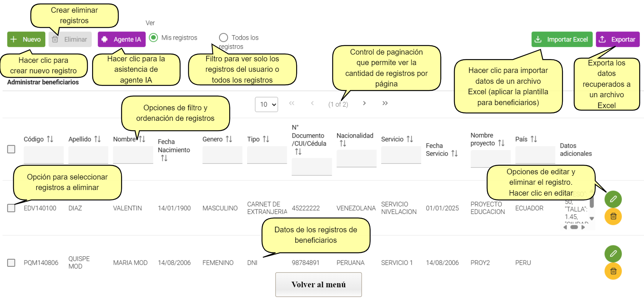Screen dimensions: 644x306
Task: Click the Nuevo button
Action: [26, 39]
